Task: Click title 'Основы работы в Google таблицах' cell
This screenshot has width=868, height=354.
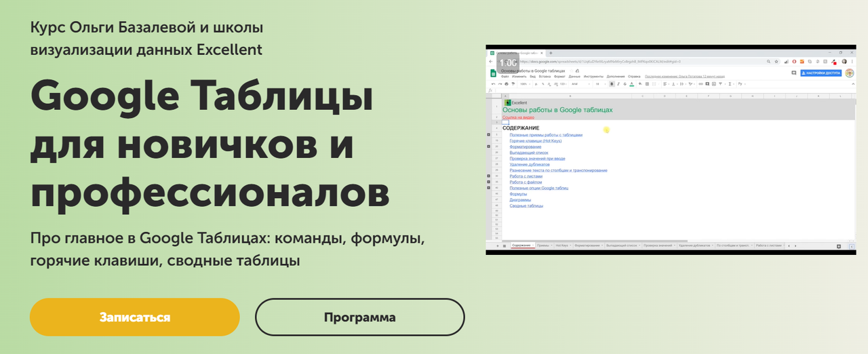Action: [x=557, y=110]
